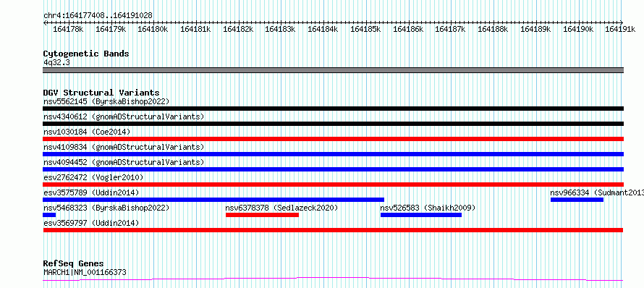Open the nsv966334 (Sudmant2013) label
Image resolution: width=644 pixels, height=288 pixels.
tap(597, 192)
